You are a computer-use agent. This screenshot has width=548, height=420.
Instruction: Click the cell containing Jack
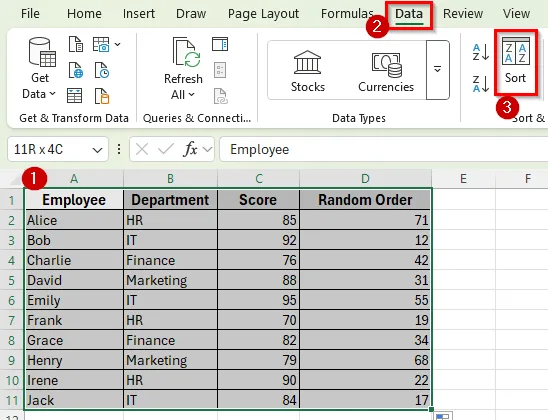(x=74, y=400)
